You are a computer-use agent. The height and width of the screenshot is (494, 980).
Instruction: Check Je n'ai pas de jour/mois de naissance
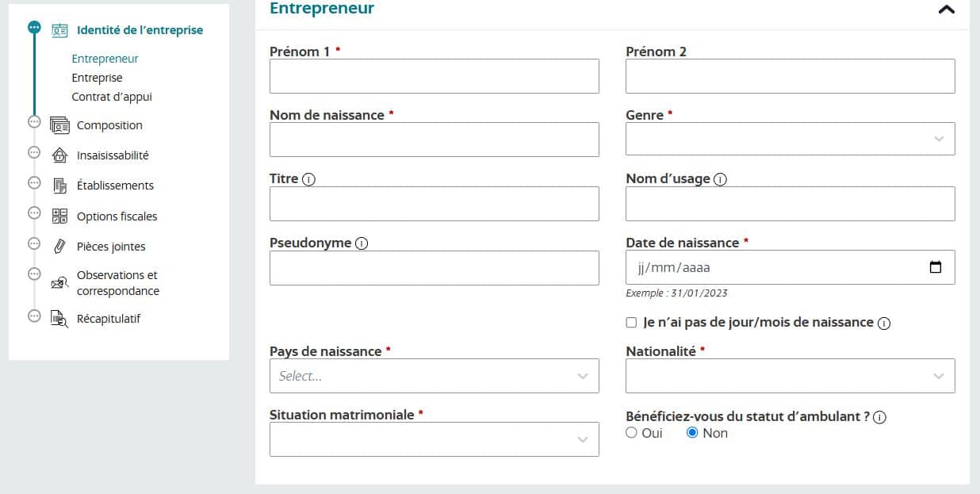pyautogui.click(x=631, y=322)
